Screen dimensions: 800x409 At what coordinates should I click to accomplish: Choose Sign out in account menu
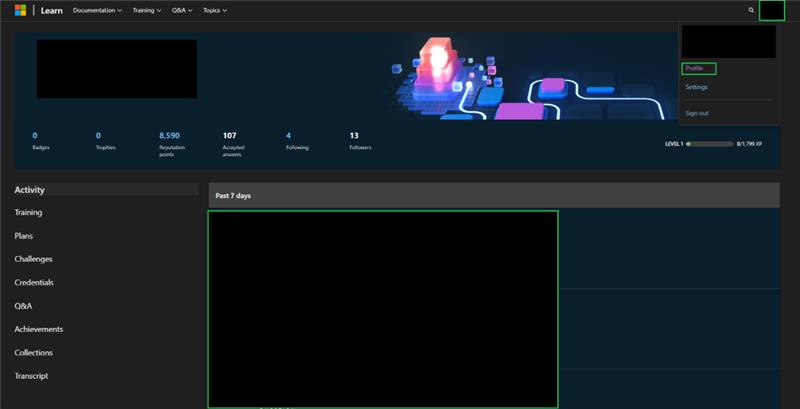(x=697, y=113)
